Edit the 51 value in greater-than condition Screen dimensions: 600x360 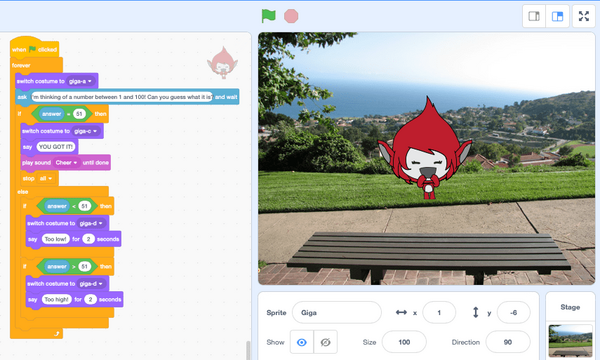click(85, 266)
